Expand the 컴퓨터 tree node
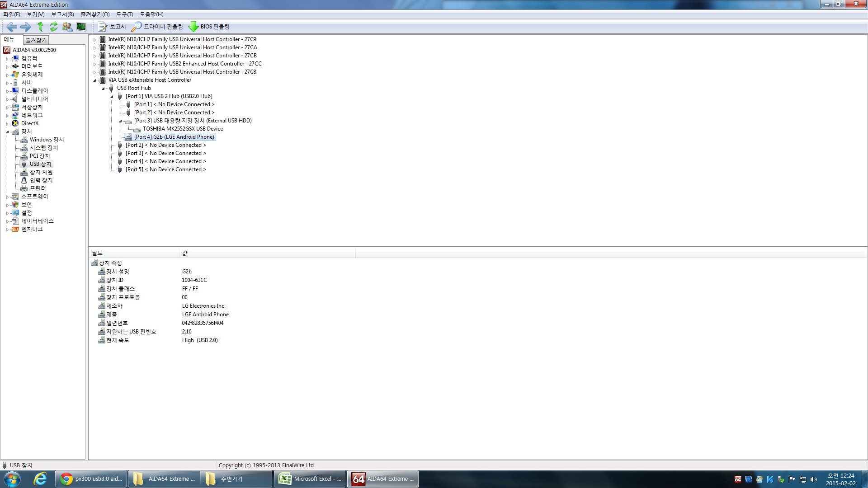Image resolution: width=868 pixels, height=488 pixels. coord(7,59)
